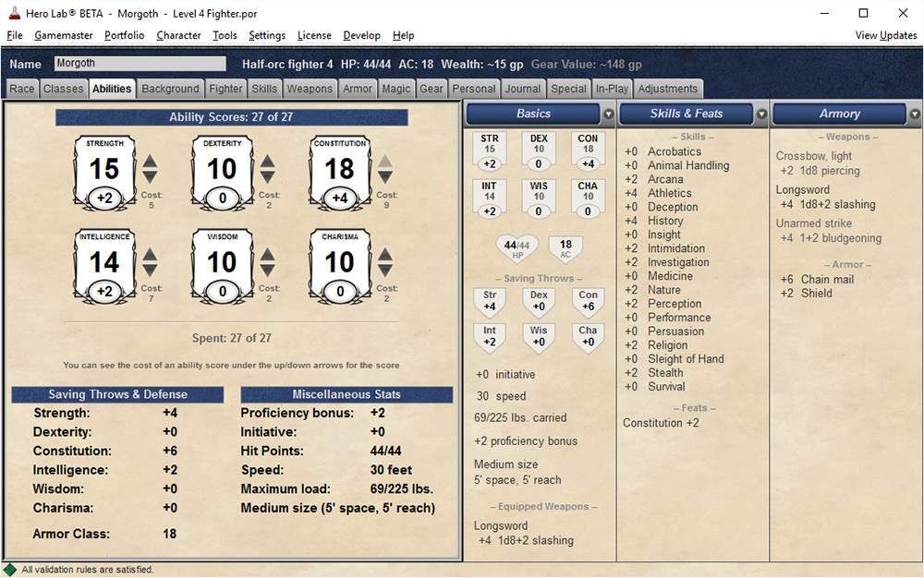
Task: Switch to the Fighter tab
Action: point(225,89)
